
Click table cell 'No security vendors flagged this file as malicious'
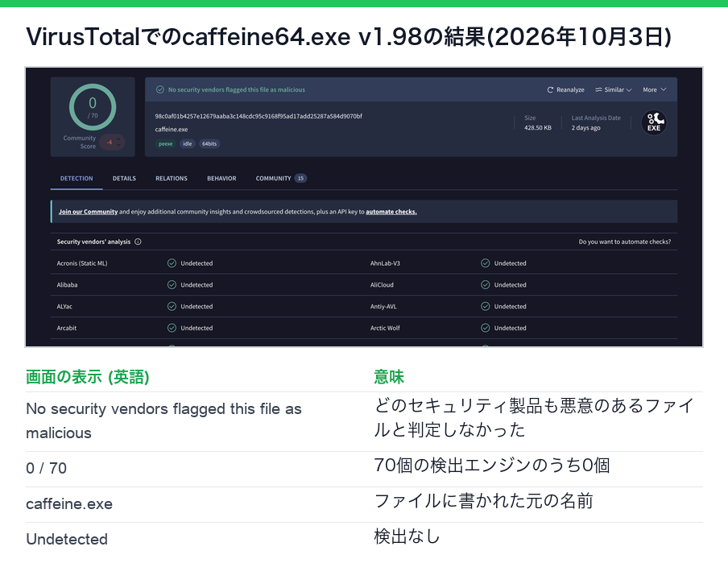(163, 420)
